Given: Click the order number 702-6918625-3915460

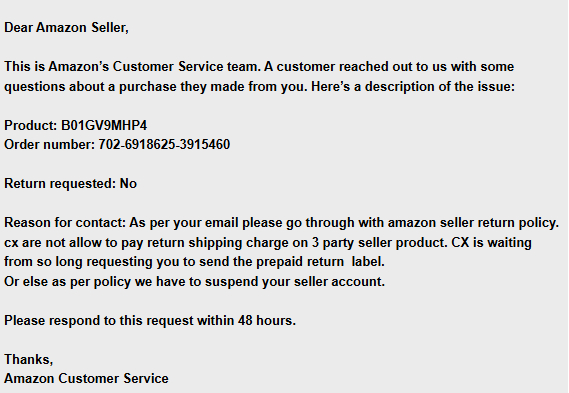Looking at the screenshot, I should pyautogui.click(x=164, y=144).
